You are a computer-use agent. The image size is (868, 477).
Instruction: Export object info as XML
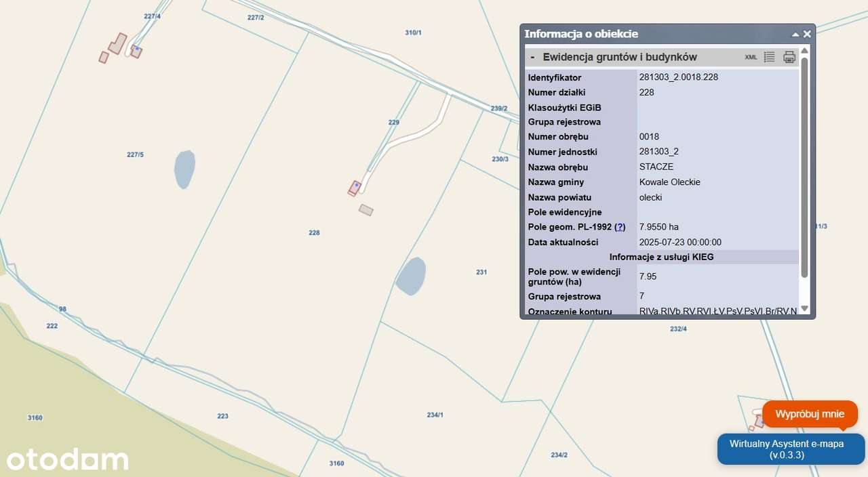[751, 58]
